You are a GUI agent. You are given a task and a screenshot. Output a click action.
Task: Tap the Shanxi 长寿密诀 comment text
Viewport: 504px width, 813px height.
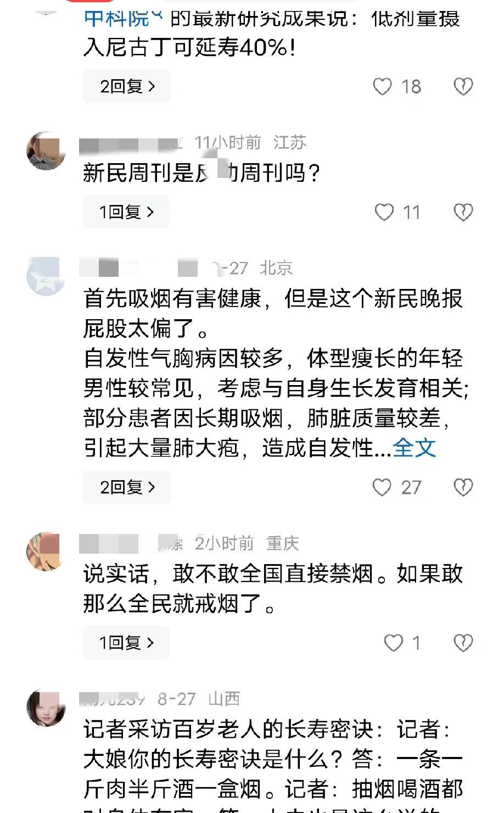(x=273, y=759)
